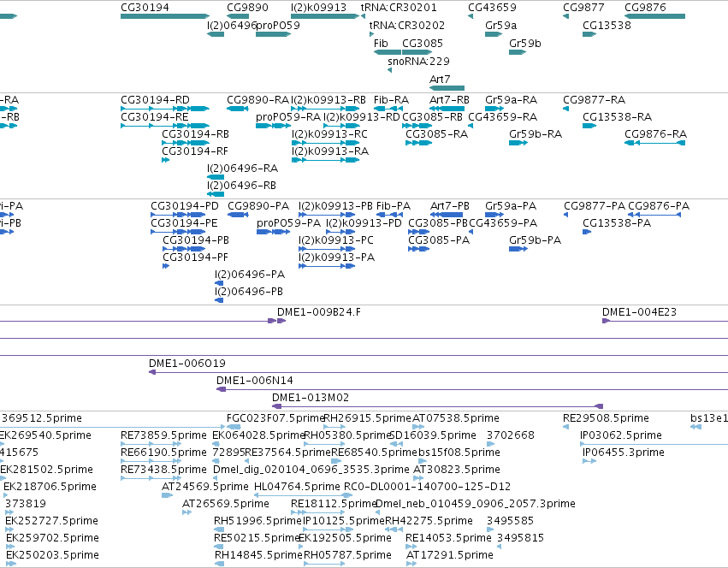The image size is (728, 568).
Task: Open the Gr59a gene
Action: [x=494, y=34]
